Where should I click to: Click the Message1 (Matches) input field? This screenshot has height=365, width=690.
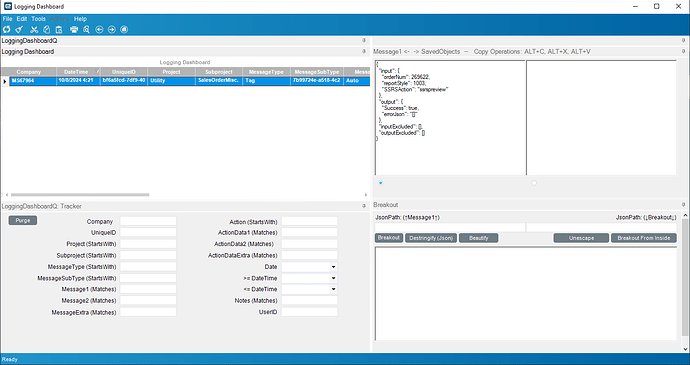148,289
